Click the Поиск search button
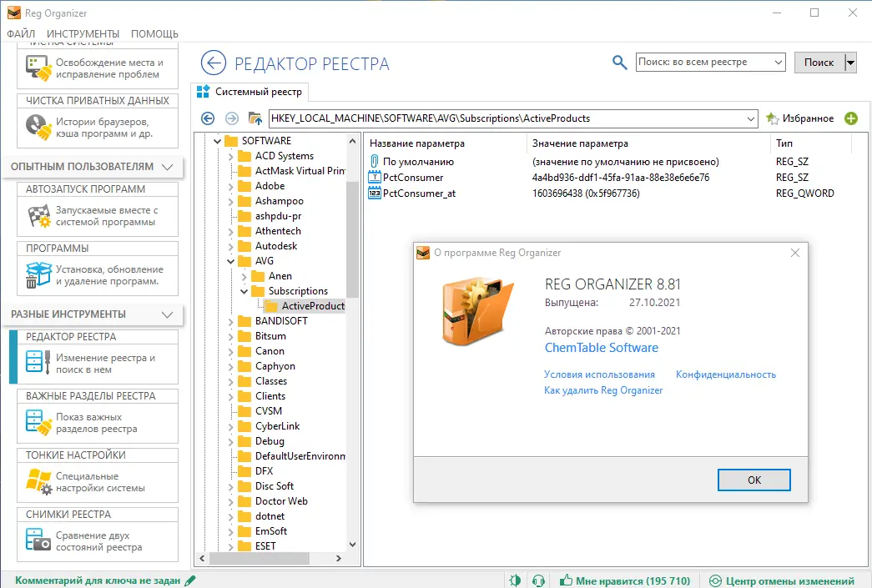The height and width of the screenshot is (588, 872). (819, 63)
